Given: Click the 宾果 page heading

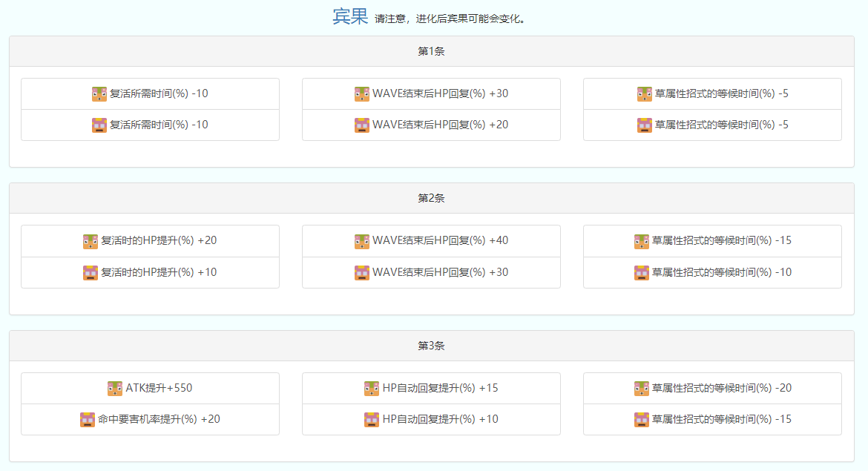Looking at the screenshot, I should (x=350, y=17).
